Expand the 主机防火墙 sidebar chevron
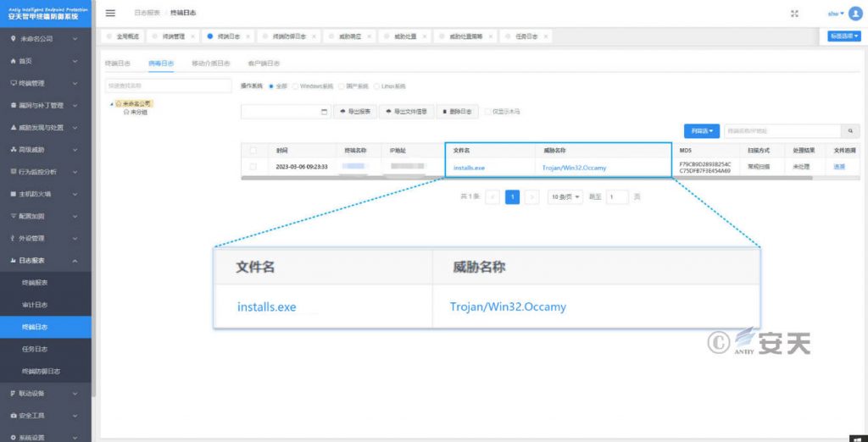The height and width of the screenshot is (442, 868). [x=75, y=194]
